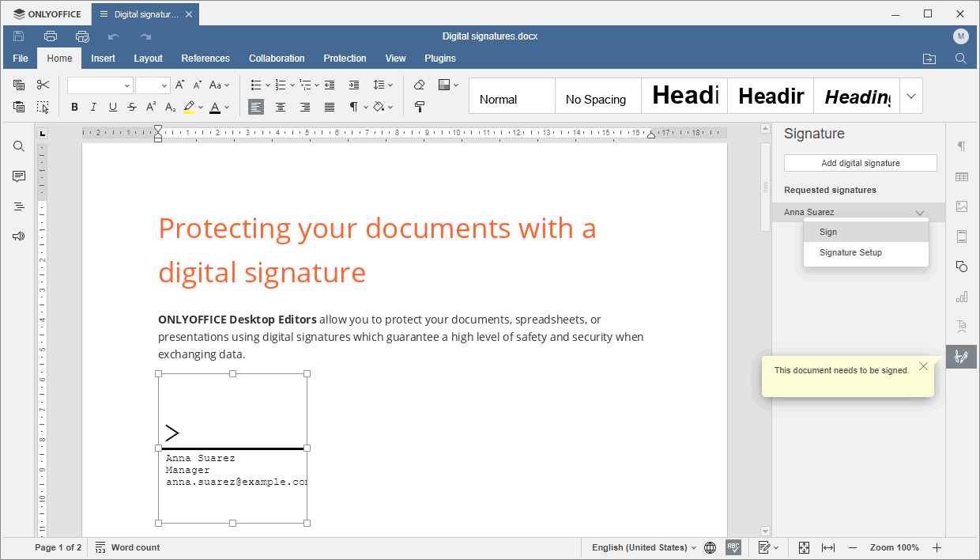
Task: Click the Add digital signature button
Action: [x=860, y=162]
